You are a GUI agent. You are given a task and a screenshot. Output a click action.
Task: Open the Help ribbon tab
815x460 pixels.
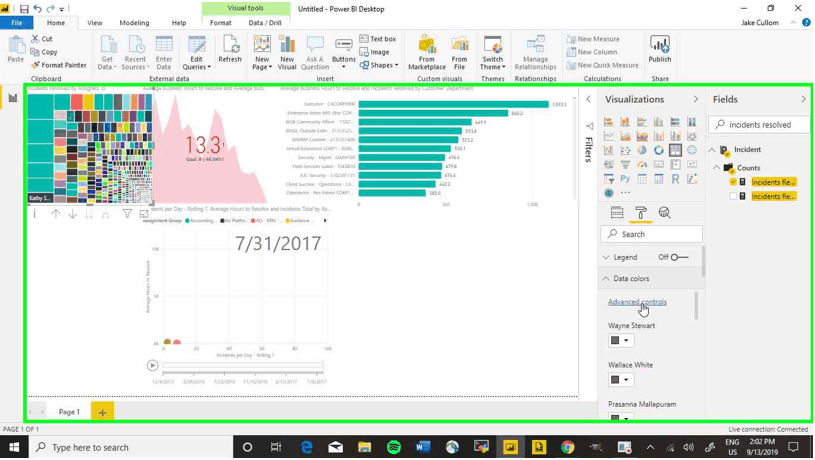179,23
